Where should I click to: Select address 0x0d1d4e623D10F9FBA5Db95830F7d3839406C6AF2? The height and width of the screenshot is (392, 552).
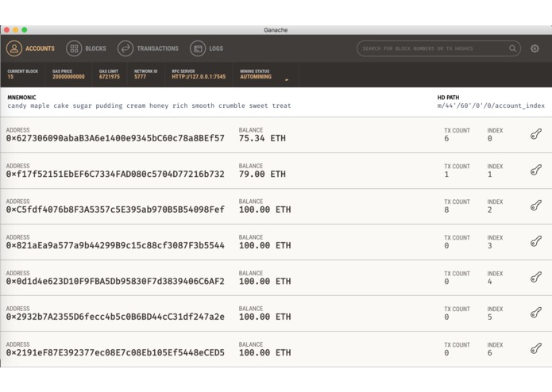pyautogui.click(x=115, y=282)
